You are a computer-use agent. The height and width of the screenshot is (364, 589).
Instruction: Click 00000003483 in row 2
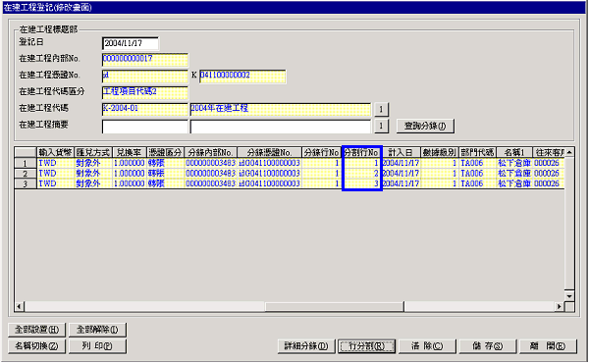click(x=211, y=174)
